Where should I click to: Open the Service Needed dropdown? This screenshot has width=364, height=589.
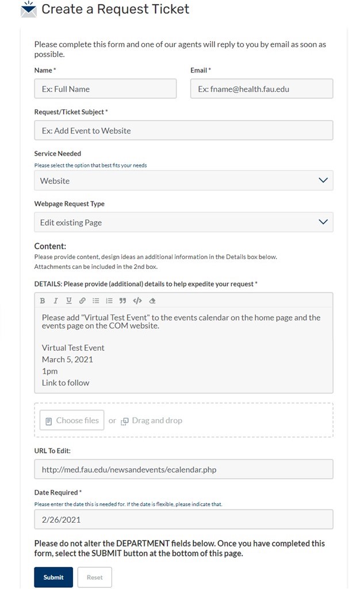tap(183, 181)
